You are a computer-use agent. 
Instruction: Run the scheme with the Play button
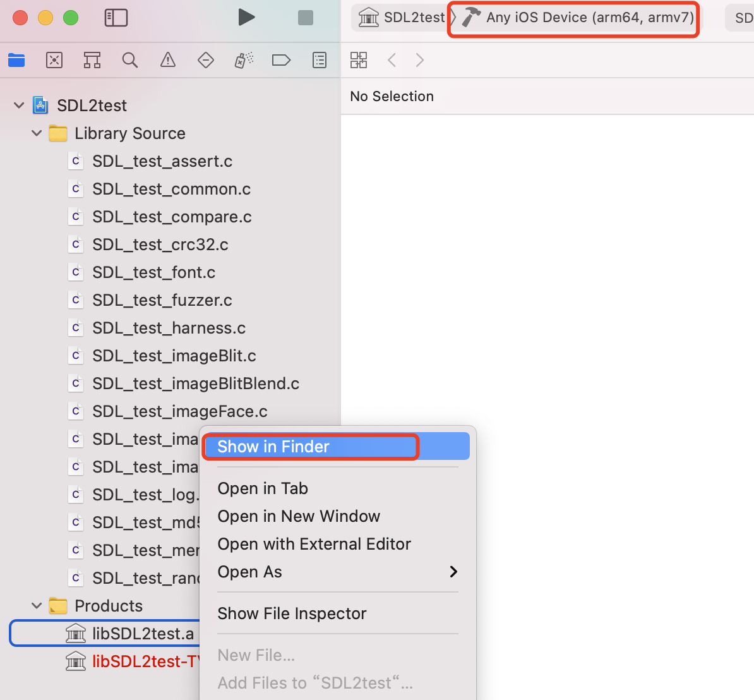tap(246, 18)
